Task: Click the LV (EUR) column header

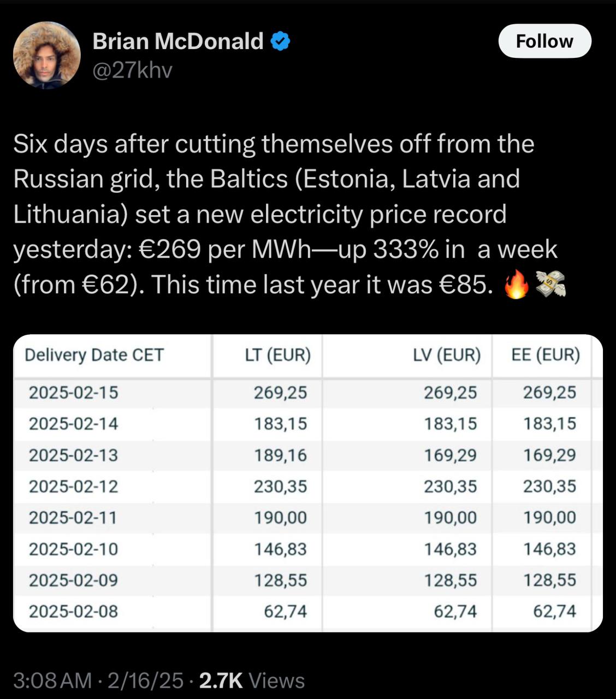Action: 447,355
